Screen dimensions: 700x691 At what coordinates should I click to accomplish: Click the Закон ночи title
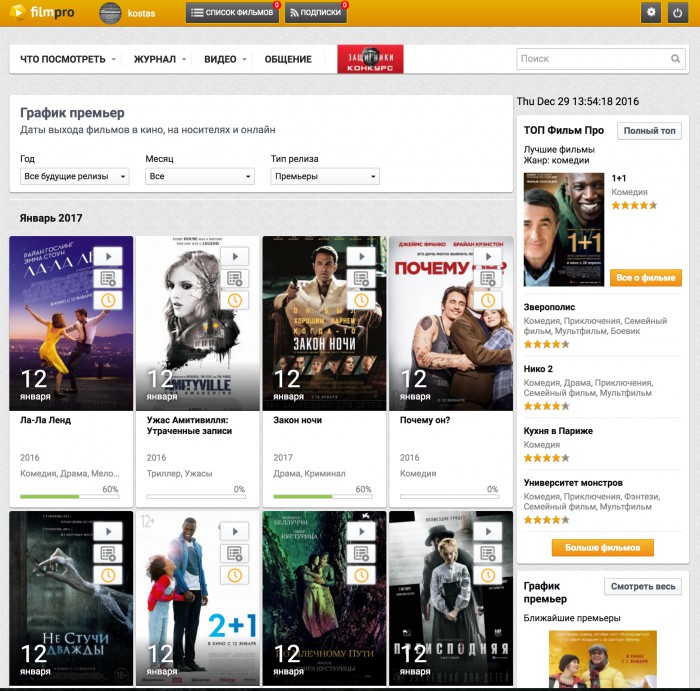(x=297, y=420)
